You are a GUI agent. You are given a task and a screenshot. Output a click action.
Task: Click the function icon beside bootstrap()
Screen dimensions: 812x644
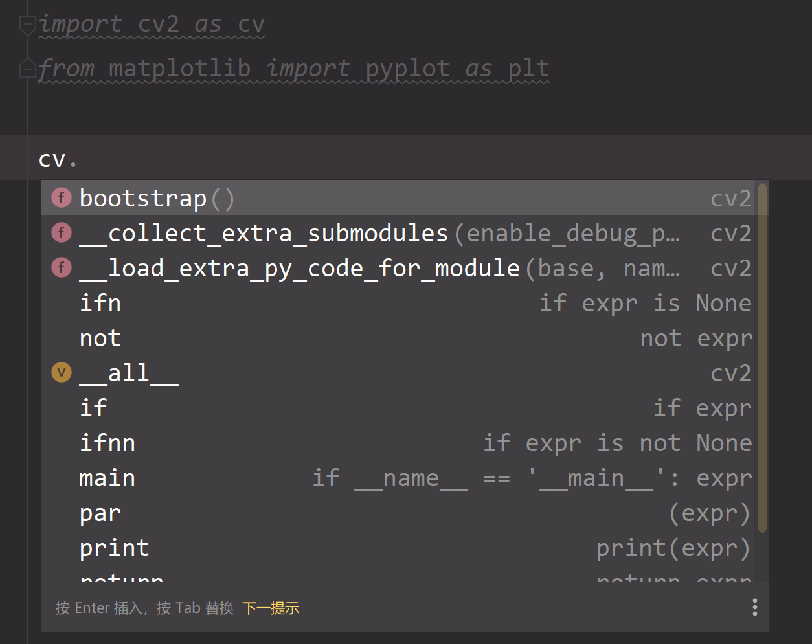pos(60,197)
